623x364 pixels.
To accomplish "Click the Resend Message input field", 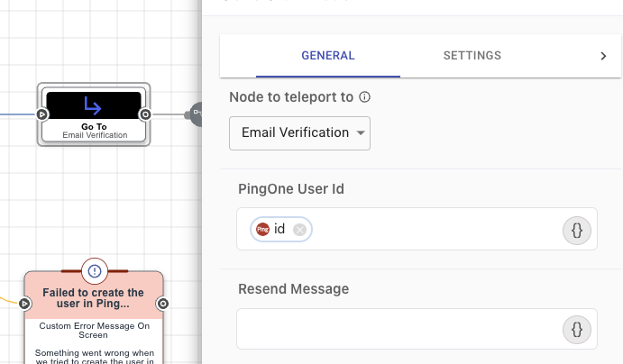I will point(397,330).
